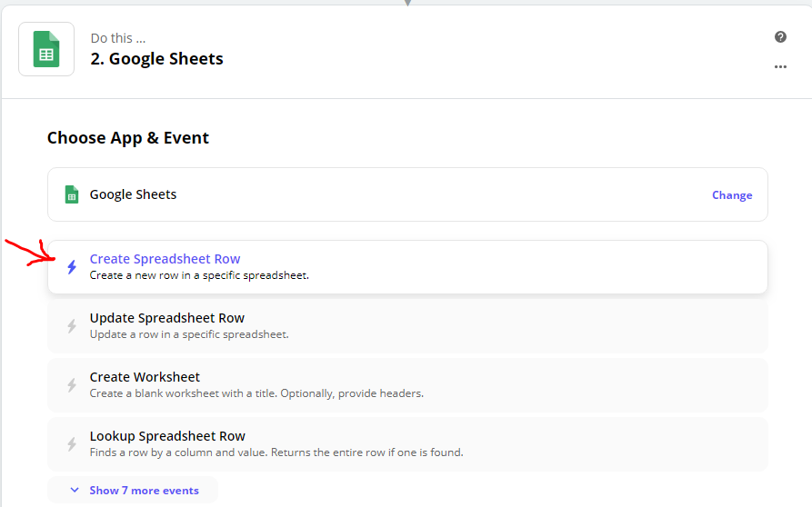
Task: Click lightning icon beside Create Spreadsheet Row
Action: [72, 267]
